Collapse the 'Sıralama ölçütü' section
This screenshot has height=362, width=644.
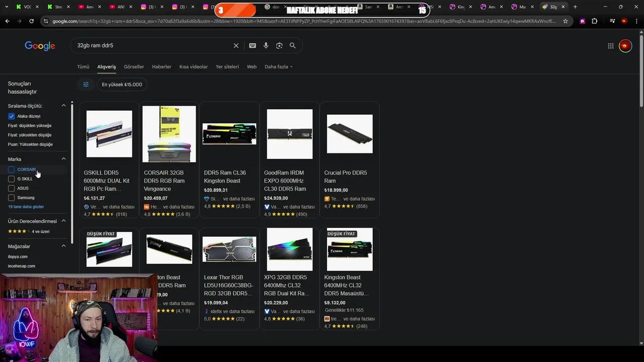63,106
